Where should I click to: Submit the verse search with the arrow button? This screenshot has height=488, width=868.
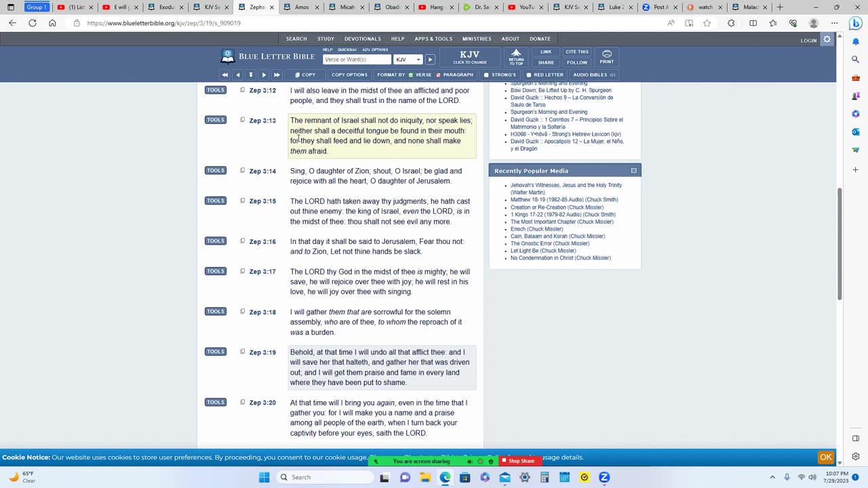[x=430, y=60]
